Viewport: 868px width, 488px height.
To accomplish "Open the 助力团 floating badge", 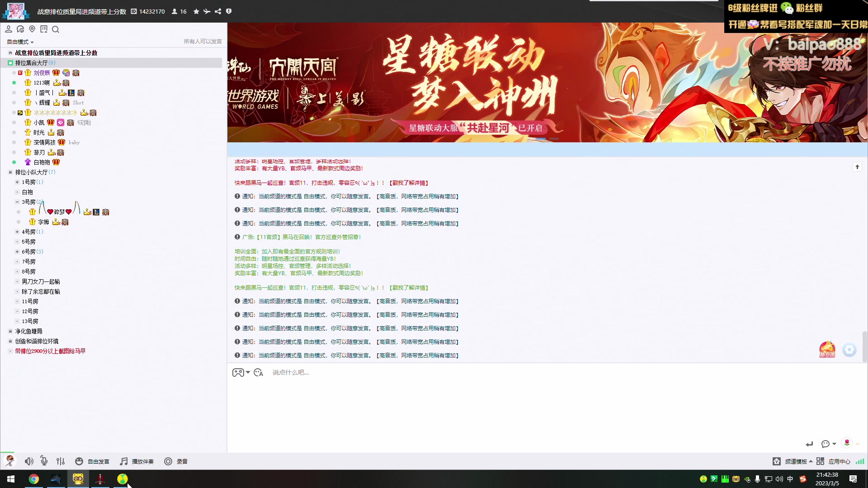I will click(827, 349).
